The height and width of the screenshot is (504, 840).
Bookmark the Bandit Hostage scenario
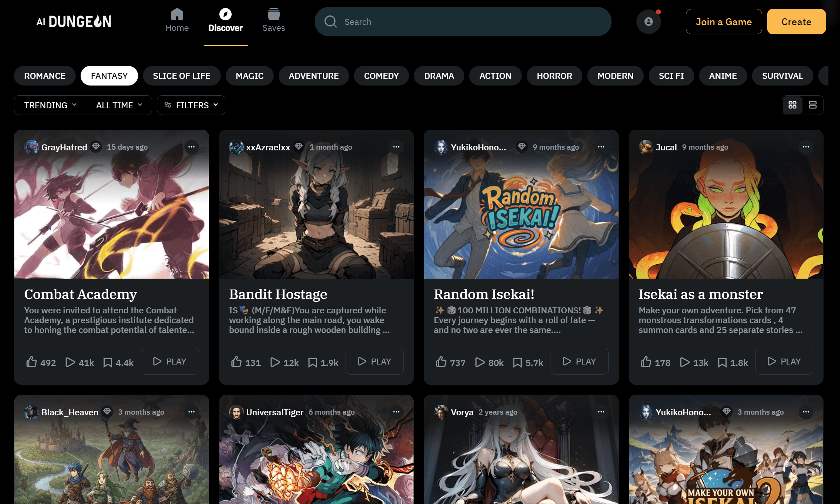coord(313,362)
